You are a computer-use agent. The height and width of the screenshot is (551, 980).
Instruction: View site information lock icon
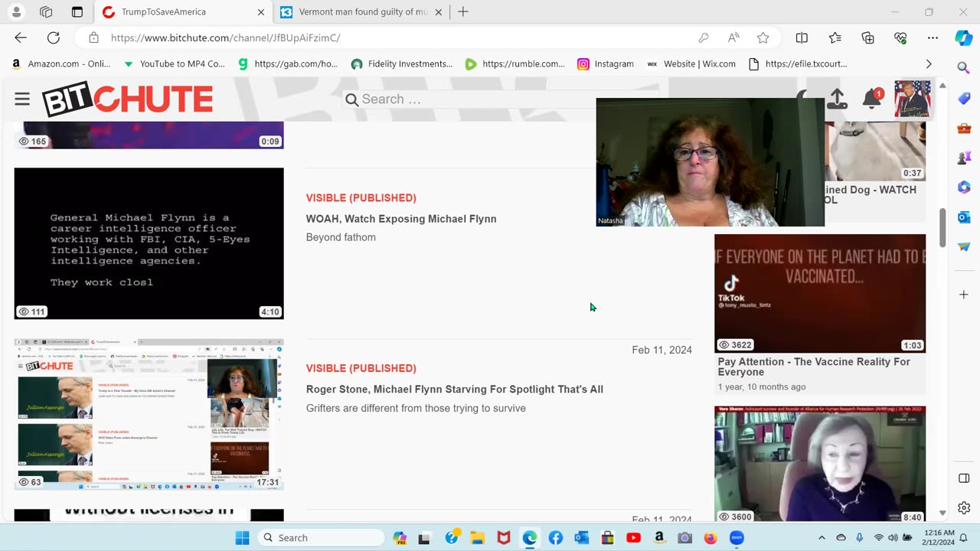(93, 37)
